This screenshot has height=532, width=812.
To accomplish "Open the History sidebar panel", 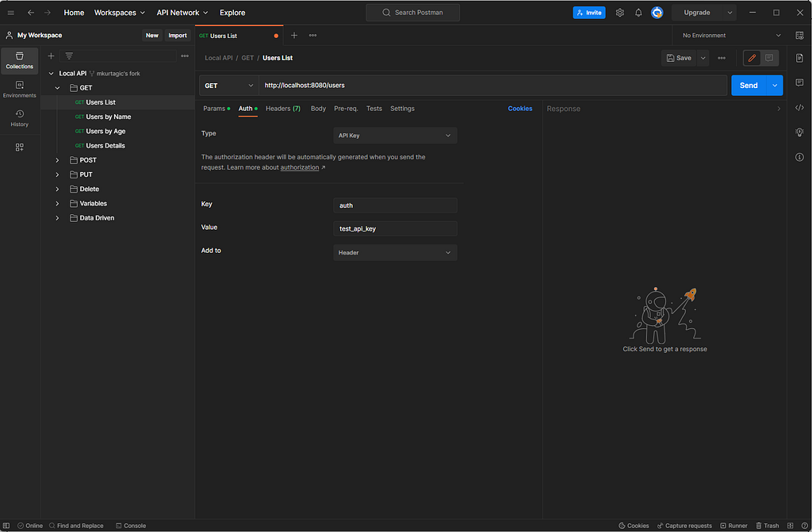I will click(x=20, y=118).
